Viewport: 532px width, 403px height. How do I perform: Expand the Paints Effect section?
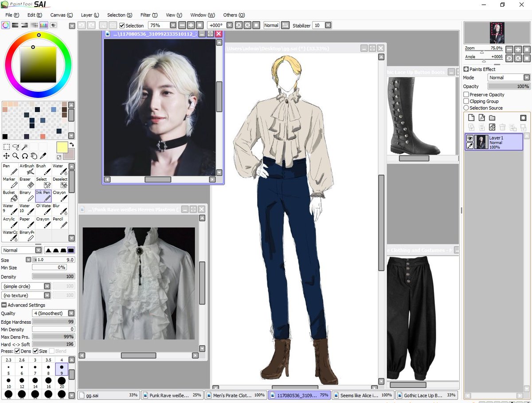[x=466, y=69]
